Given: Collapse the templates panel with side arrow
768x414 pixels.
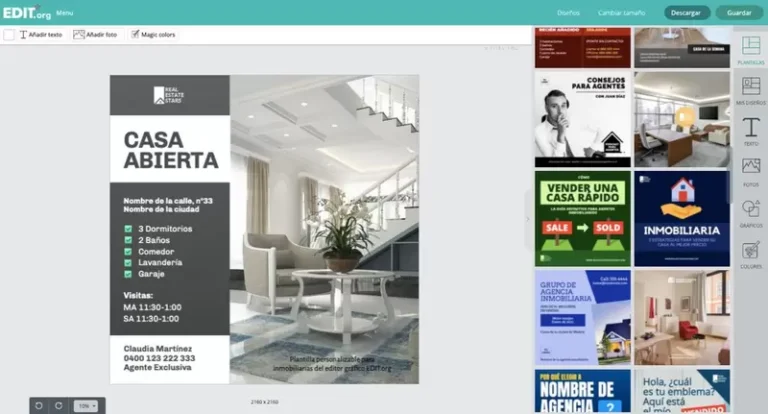Looking at the screenshot, I should point(527,219).
